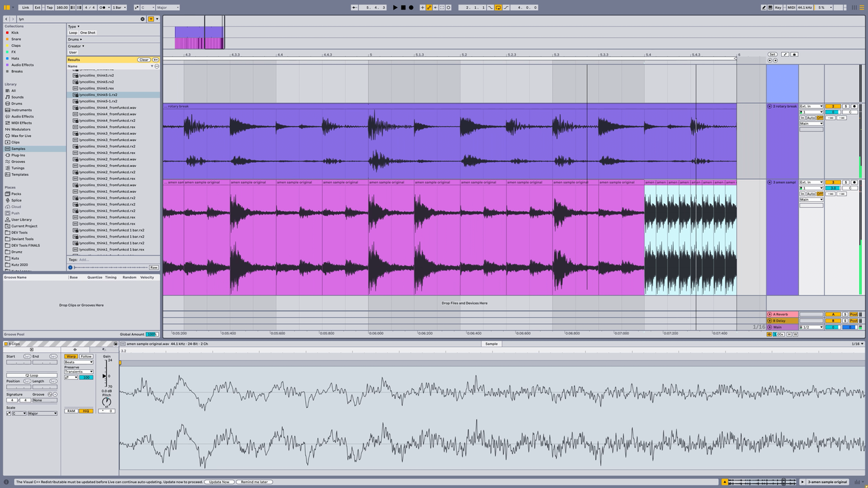Click the Clear results button
Viewport: 868px width, 488px height.
[144, 60]
